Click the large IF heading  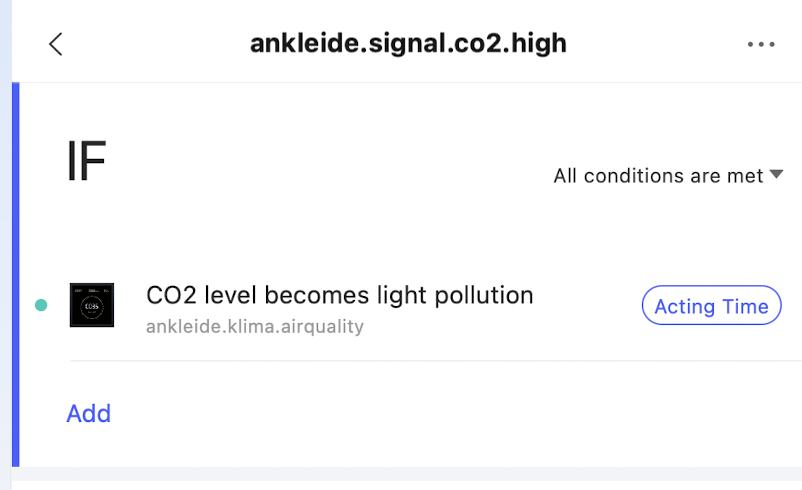click(86, 162)
